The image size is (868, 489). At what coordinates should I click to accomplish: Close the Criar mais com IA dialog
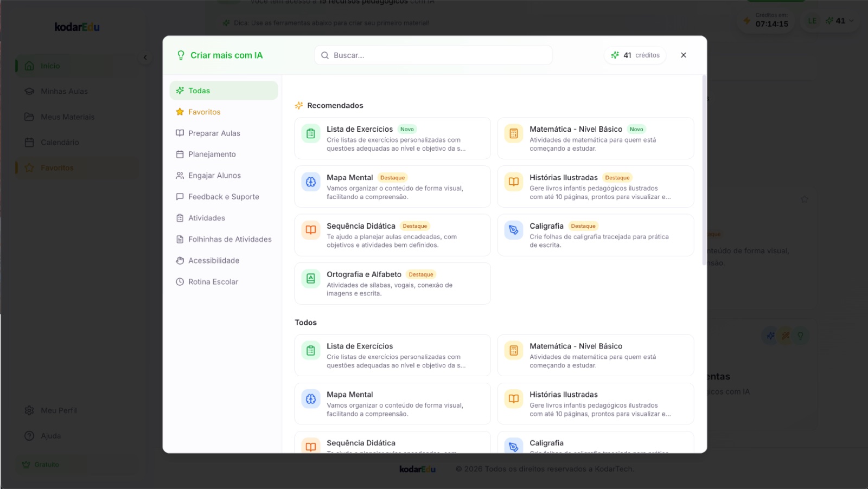[684, 55]
